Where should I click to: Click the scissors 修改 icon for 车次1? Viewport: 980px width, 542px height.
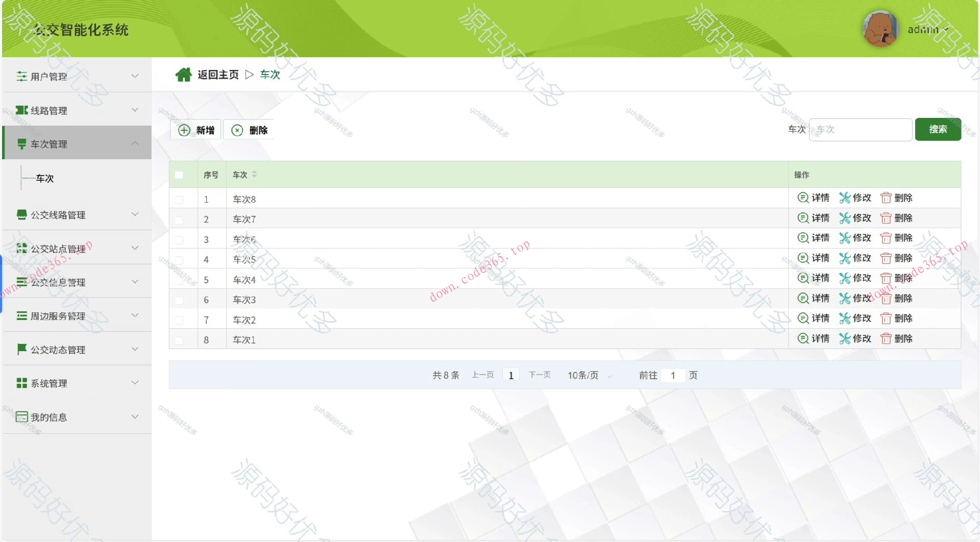click(x=844, y=338)
